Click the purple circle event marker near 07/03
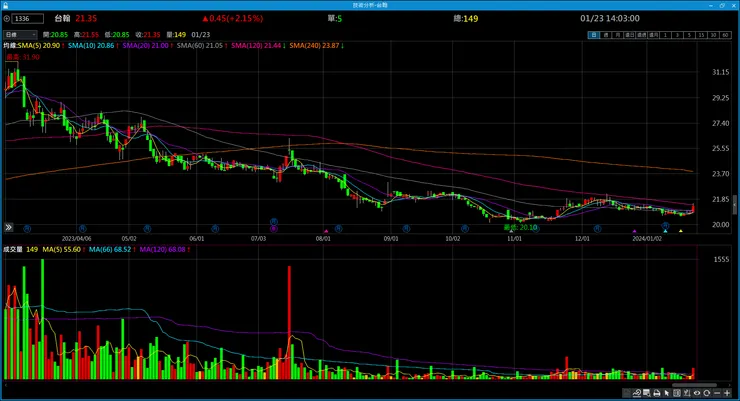Screen dimensions: 740x401 [x=274, y=229]
